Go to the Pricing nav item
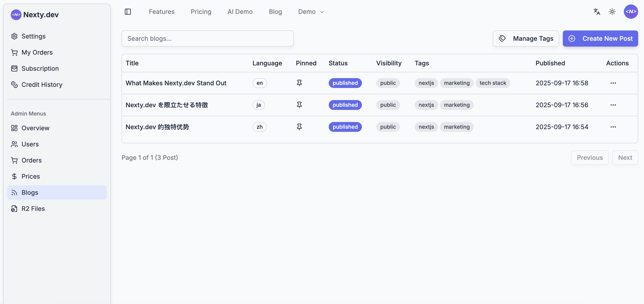The image size is (644, 304). pos(201,12)
